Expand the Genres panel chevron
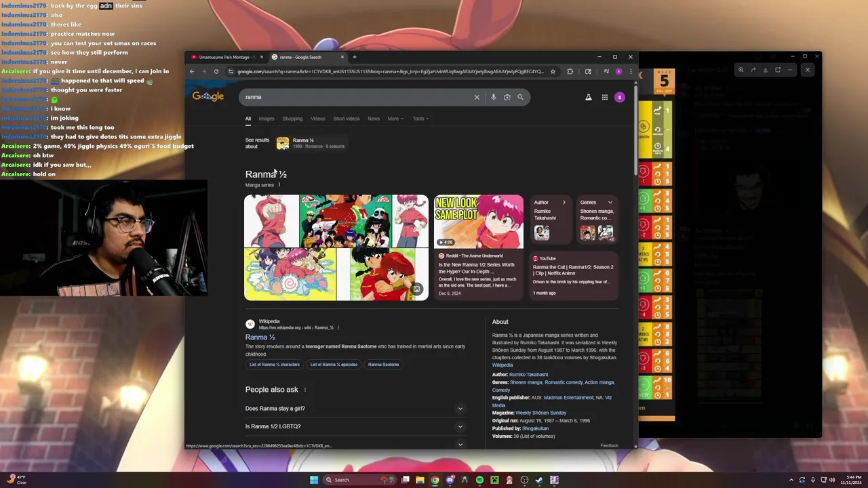This screenshot has height=488, width=868. click(610, 202)
